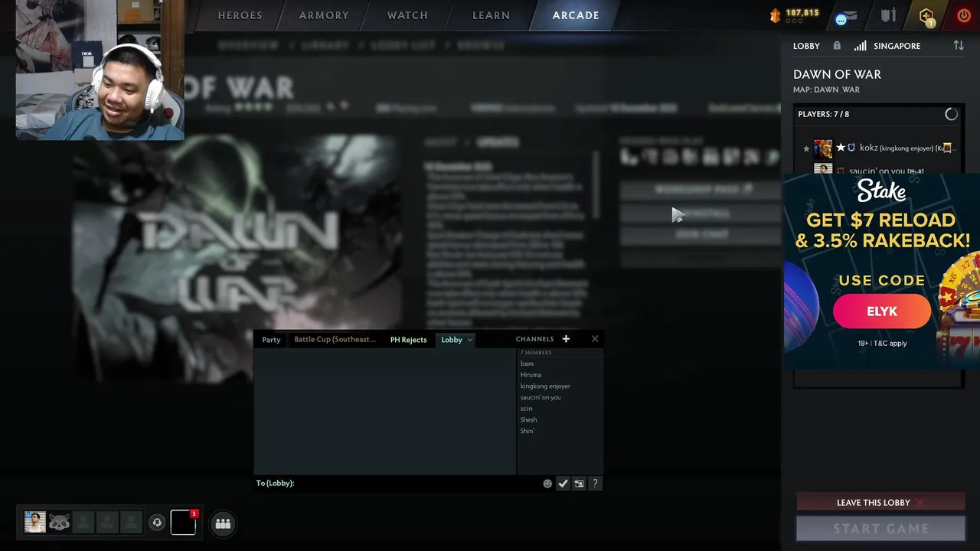Open the shield and sword armory icon
Screen dimensions: 980x551
point(888,16)
